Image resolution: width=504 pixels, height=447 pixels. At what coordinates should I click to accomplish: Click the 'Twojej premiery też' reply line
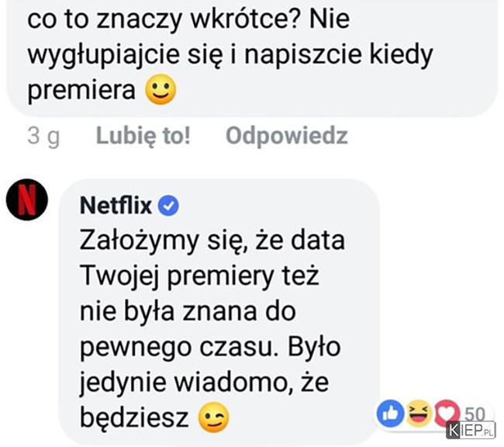tap(199, 276)
